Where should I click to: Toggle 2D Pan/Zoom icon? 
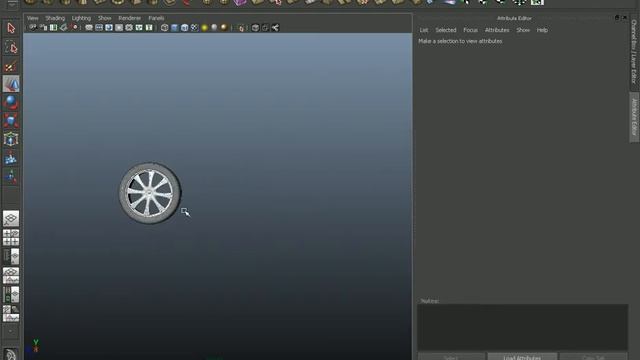click(74, 27)
